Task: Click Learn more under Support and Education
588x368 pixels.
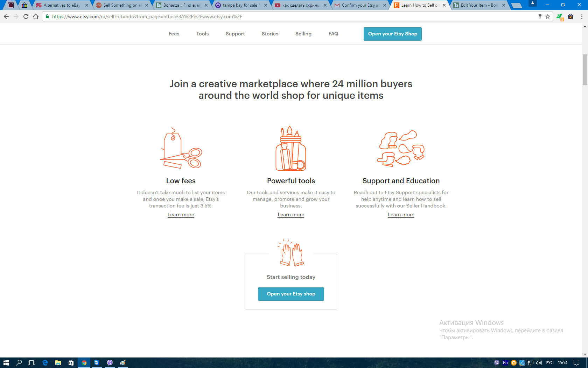Action: pyautogui.click(x=401, y=214)
